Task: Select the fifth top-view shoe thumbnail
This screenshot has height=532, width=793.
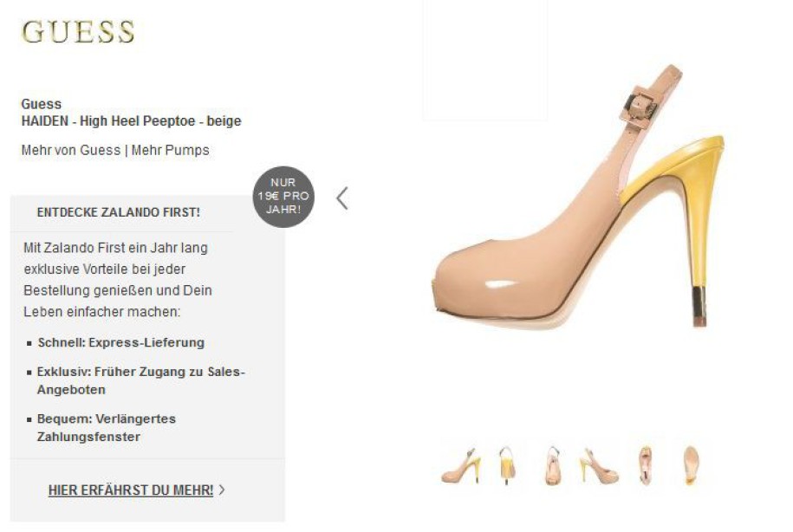Action: 645,466
